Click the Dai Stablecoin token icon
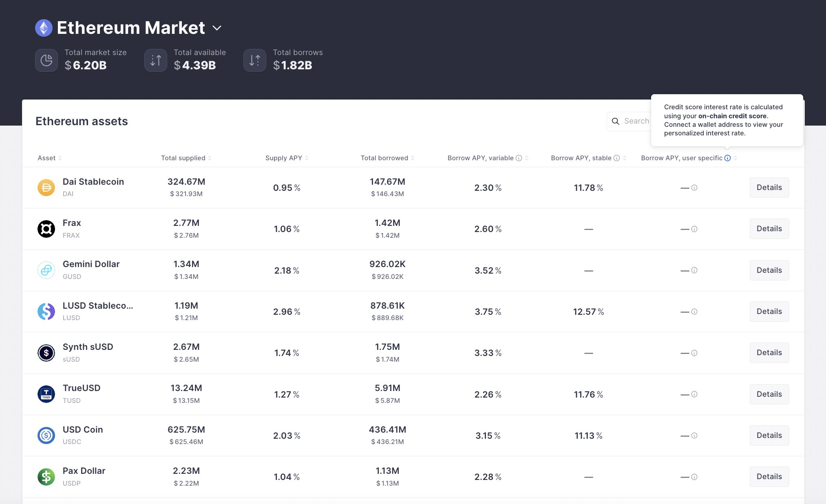 (x=46, y=188)
